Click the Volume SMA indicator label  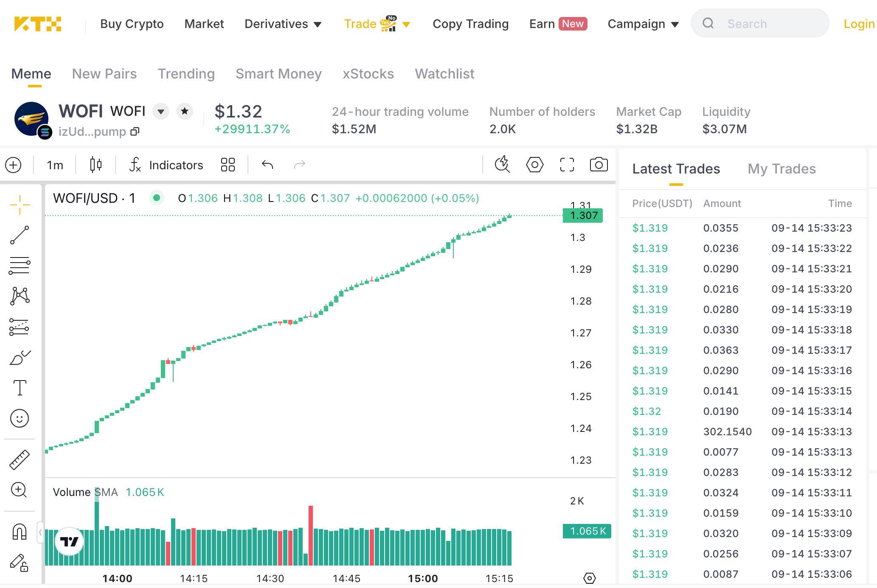click(85, 492)
